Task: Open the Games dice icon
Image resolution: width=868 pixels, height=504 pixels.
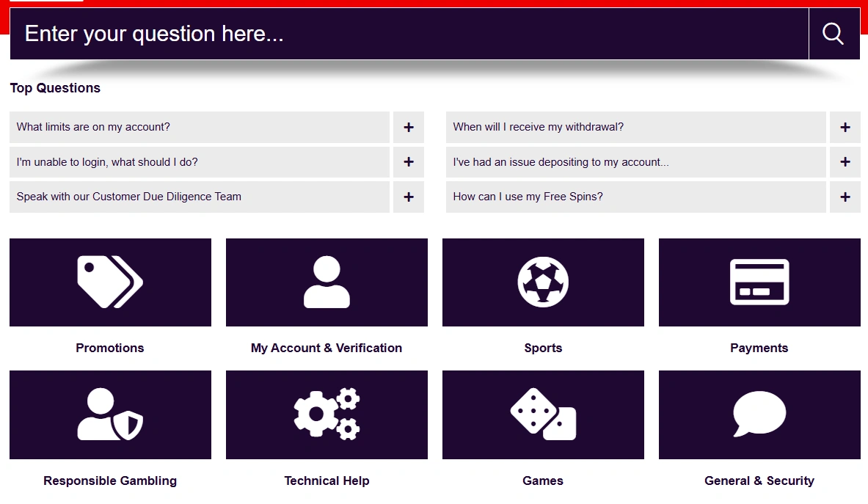Action: click(x=543, y=414)
